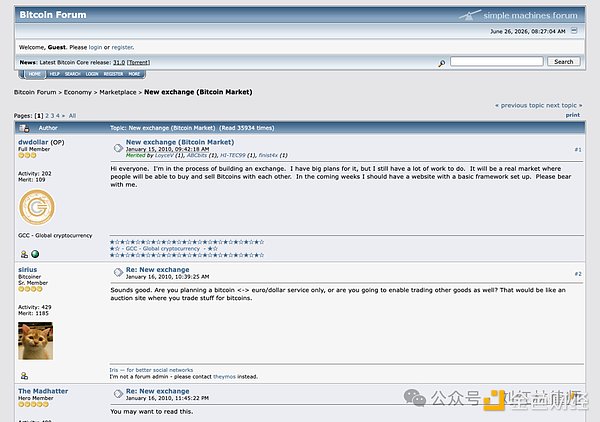Click dwdollar's GCC coin avatar
The image size is (600, 422).
[x=37, y=207]
